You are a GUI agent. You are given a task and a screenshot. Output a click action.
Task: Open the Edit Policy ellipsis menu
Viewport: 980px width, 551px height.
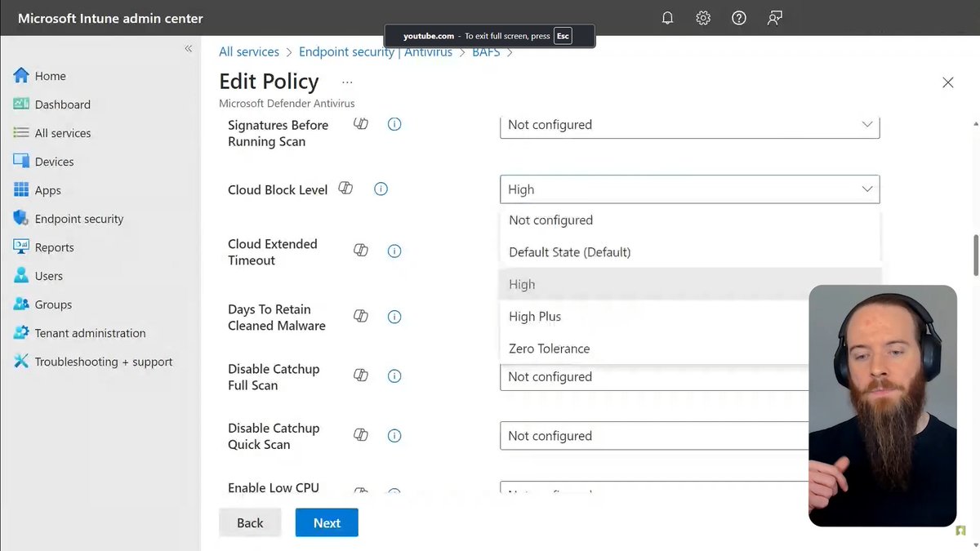coord(347,82)
